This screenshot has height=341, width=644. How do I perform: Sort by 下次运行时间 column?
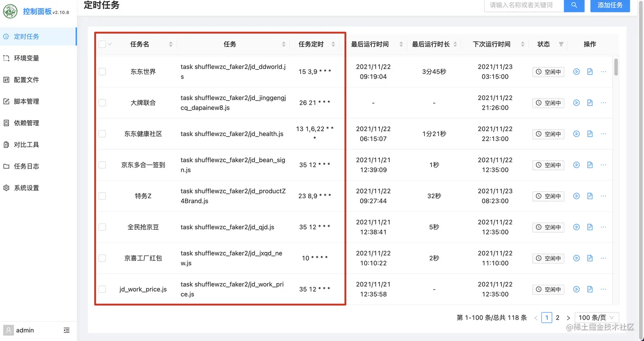[x=522, y=44]
